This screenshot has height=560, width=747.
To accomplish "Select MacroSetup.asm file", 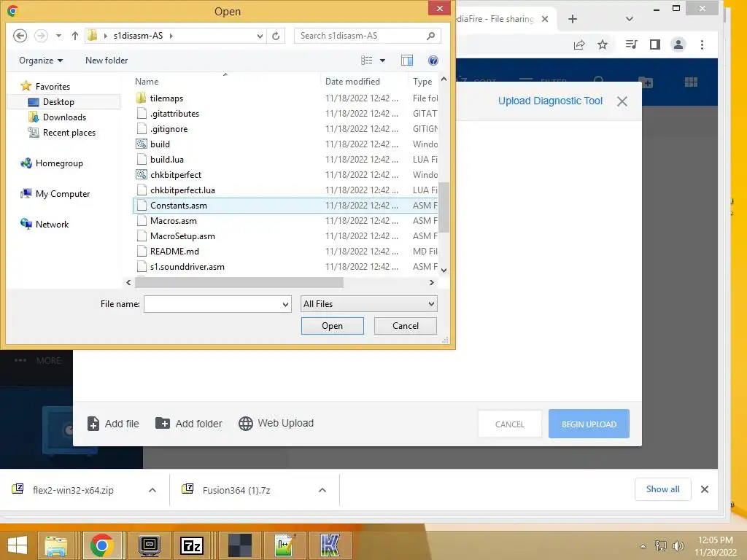I will pyautogui.click(x=285, y=236).
